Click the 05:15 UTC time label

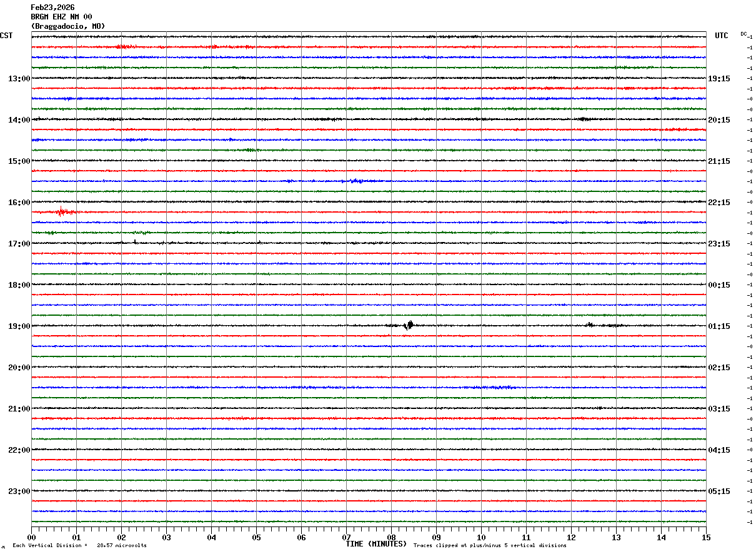pos(719,491)
